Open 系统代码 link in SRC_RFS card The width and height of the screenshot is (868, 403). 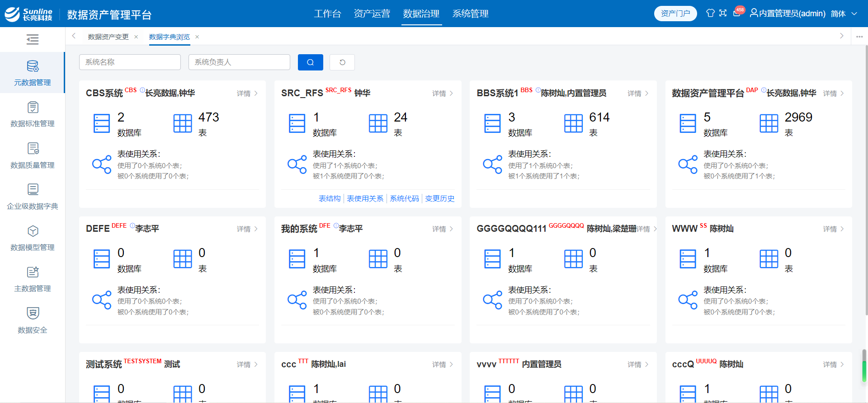(405, 198)
